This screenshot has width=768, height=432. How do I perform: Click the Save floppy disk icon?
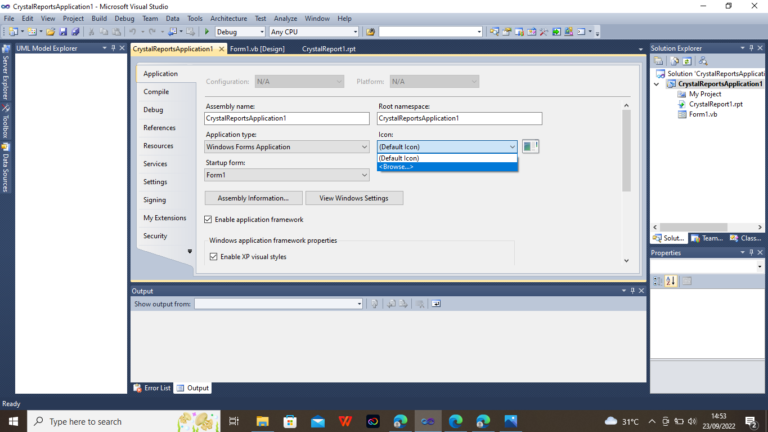(63, 32)
